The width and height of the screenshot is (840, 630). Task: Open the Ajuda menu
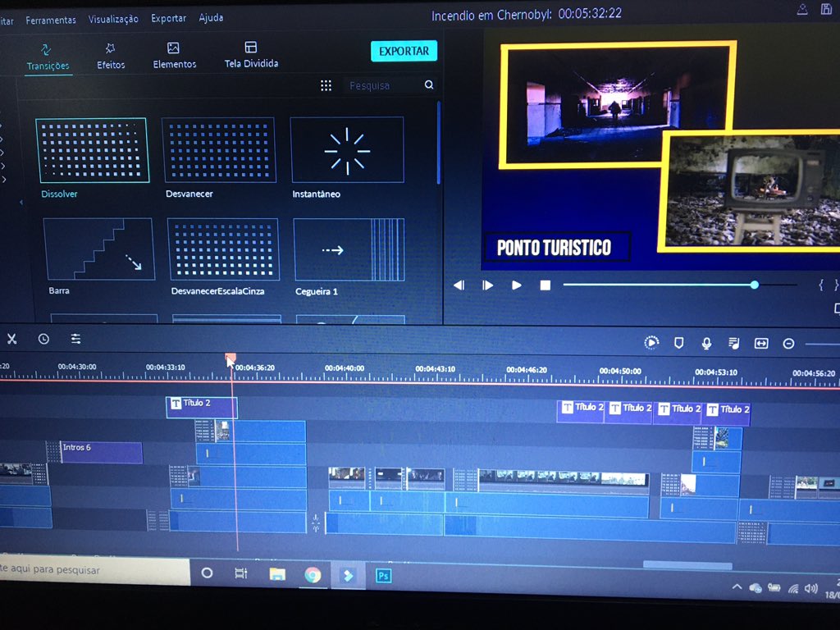211,18
